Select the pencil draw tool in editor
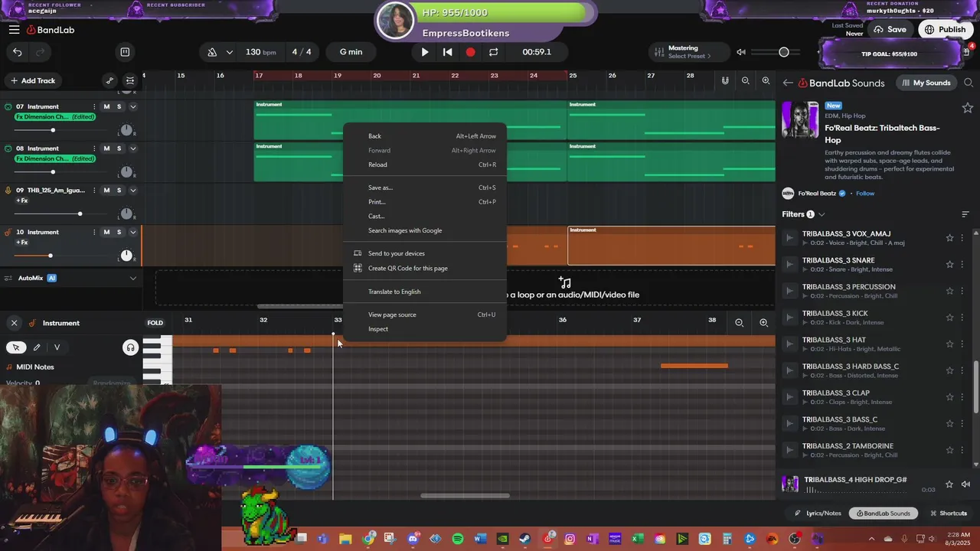 (x=36, y=347)
